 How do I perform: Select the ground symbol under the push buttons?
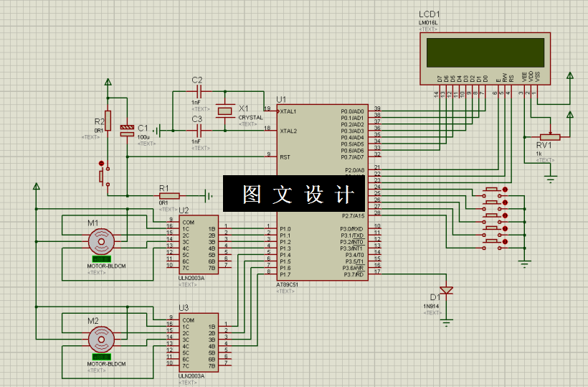[525, 264]
